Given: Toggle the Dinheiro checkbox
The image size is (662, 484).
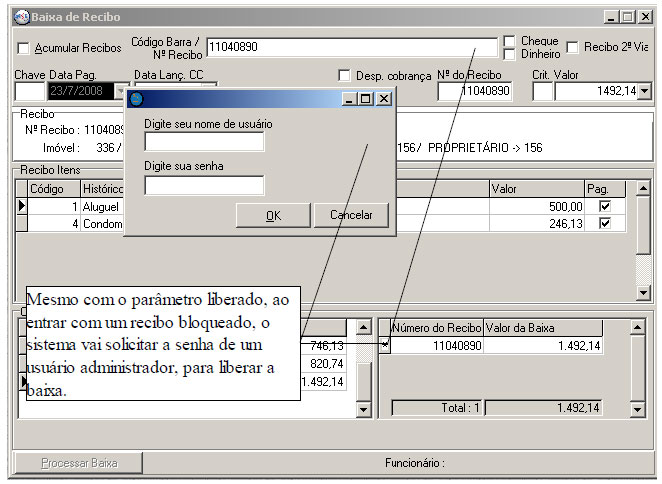Looking at the screenshot, I should point(510,54).
